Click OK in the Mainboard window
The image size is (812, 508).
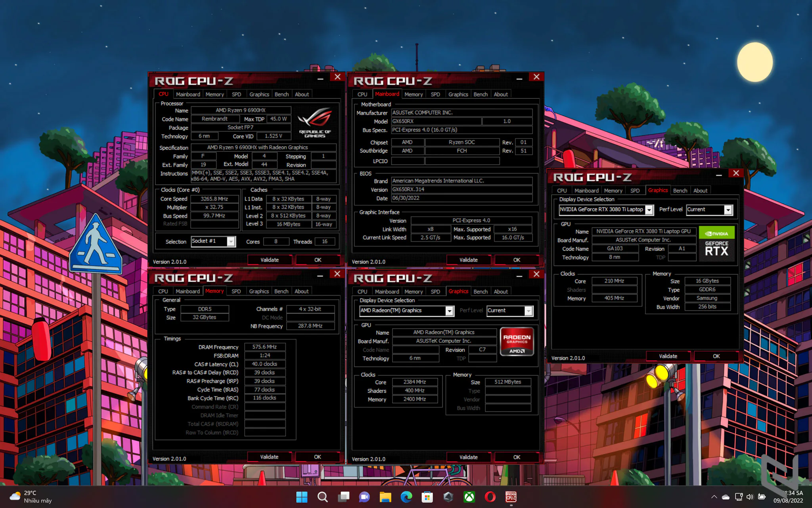point(517,260)
